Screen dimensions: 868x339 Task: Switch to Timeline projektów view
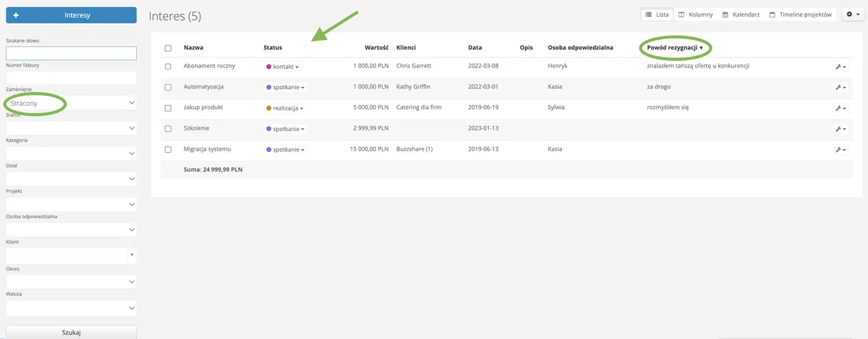pos(800,14)
